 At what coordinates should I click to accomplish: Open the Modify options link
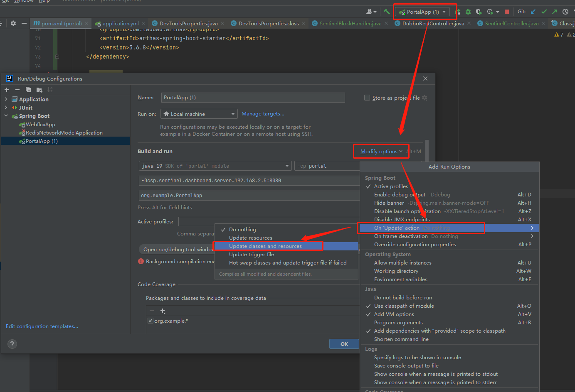coord(381,152)
